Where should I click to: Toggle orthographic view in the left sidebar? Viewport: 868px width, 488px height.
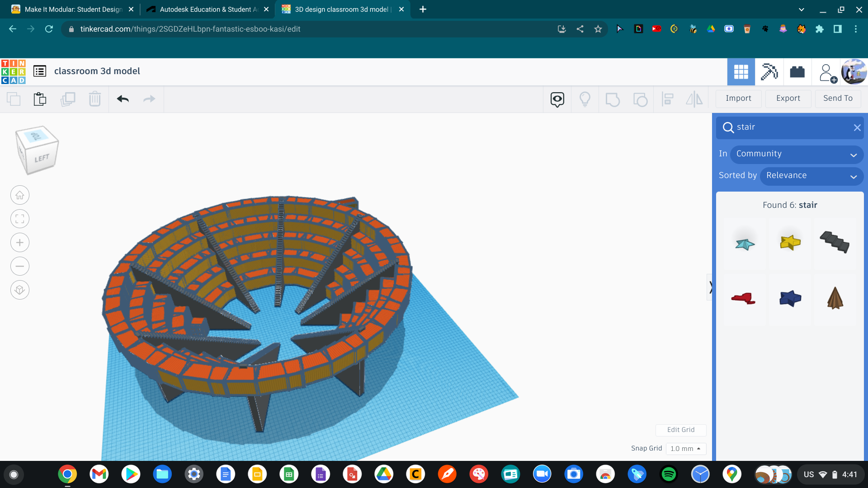[x=19, y=290]
